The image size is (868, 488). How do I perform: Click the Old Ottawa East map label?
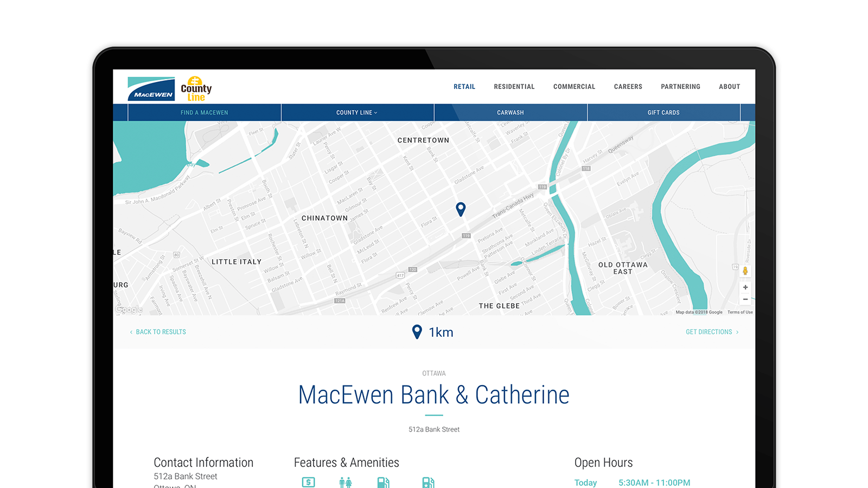623,268
